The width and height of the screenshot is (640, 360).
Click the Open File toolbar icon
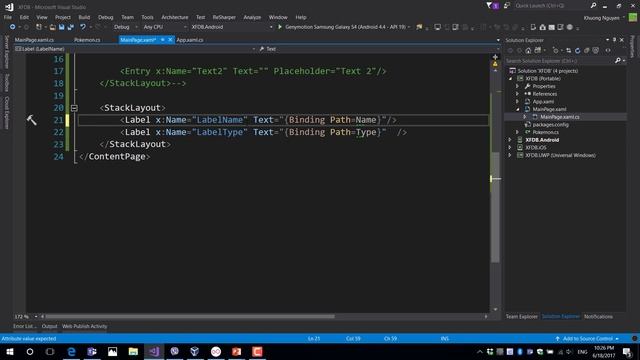[52, 27]
